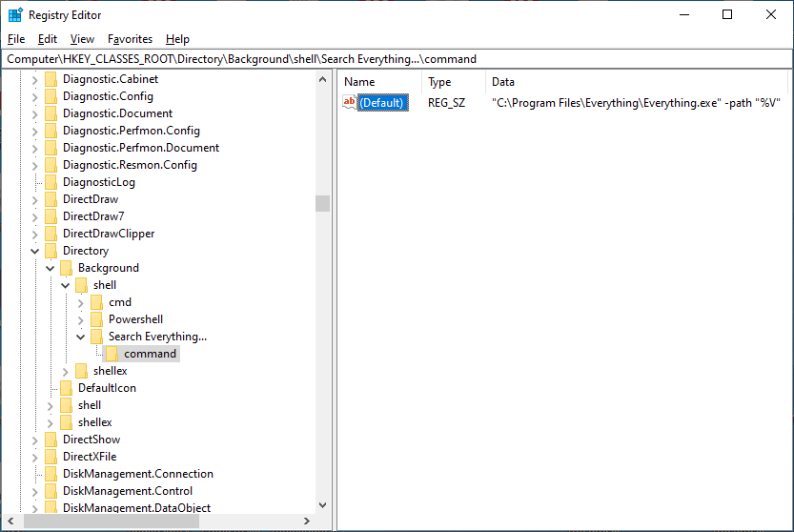This screenshot has height=532, width=794.
Task: Expand the Powershell key
Action: point(80,320)
